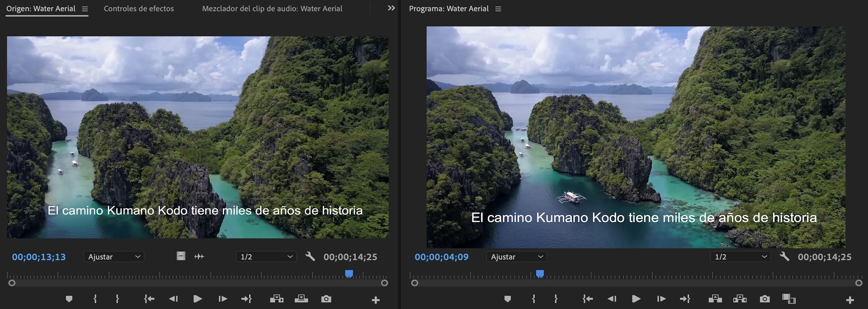This screenshot has height=309, width=868.
Task: Show hidden panel tabs double-chevron
Action: [x=392, y=8]
